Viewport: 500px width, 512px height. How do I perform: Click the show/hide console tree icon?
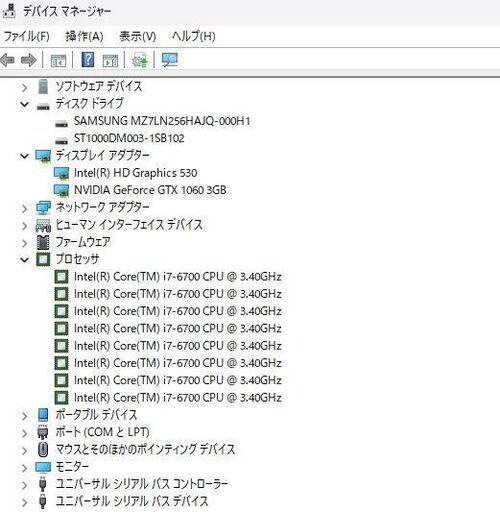58,60
